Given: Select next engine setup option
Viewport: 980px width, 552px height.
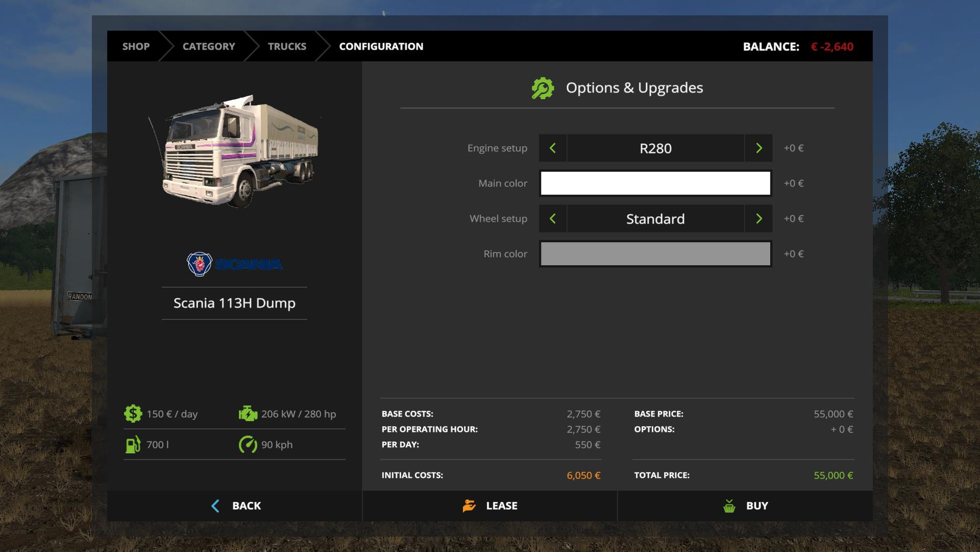Looking at the screenshot, I should (x=758, y=148).
